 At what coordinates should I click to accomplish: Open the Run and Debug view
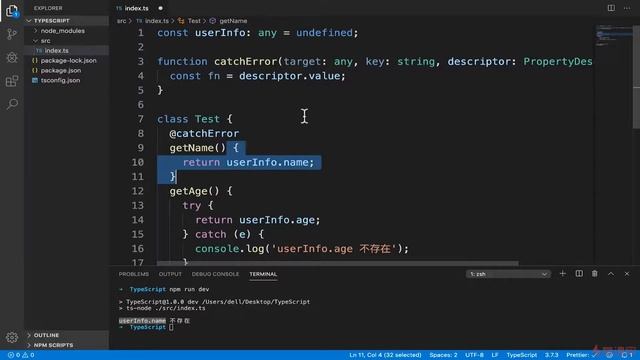12,58
